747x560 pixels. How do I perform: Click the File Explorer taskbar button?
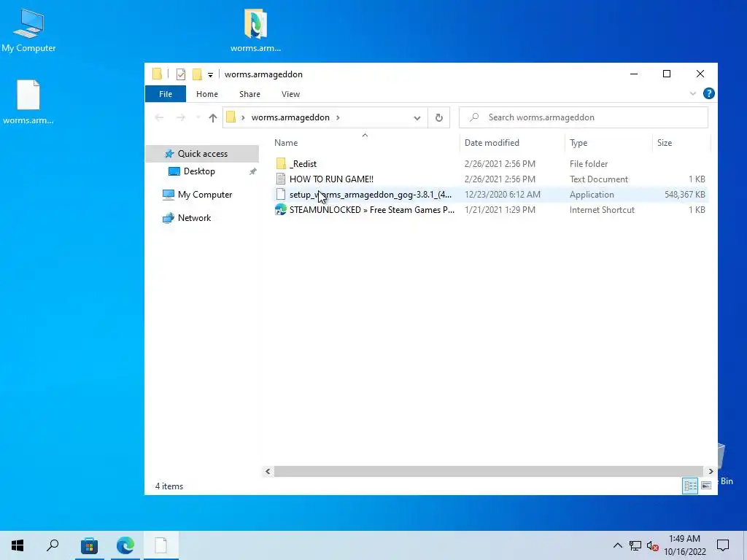coord(161,545)
